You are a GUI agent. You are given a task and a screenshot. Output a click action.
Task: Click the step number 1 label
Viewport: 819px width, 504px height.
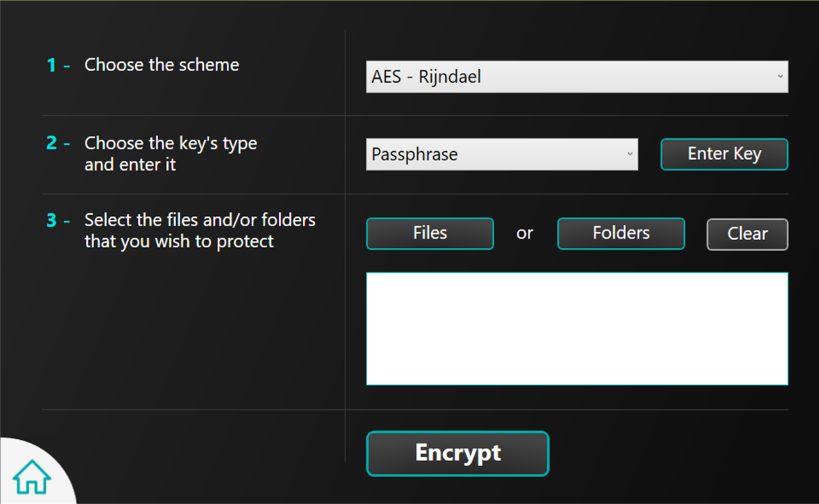tap(51, 65)
